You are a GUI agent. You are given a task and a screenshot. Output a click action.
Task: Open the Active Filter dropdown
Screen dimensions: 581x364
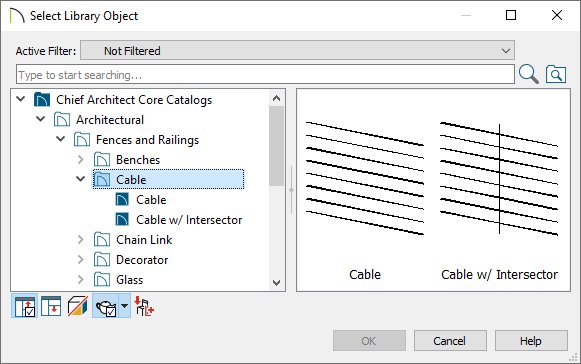pos(297,50)
